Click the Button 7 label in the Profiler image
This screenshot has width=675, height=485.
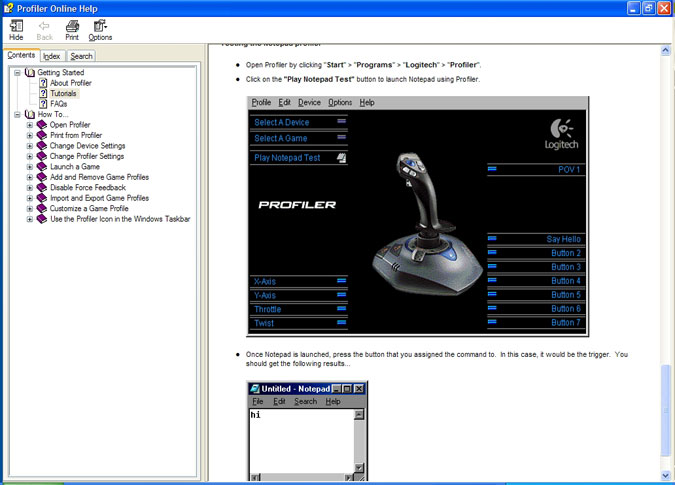566,322
